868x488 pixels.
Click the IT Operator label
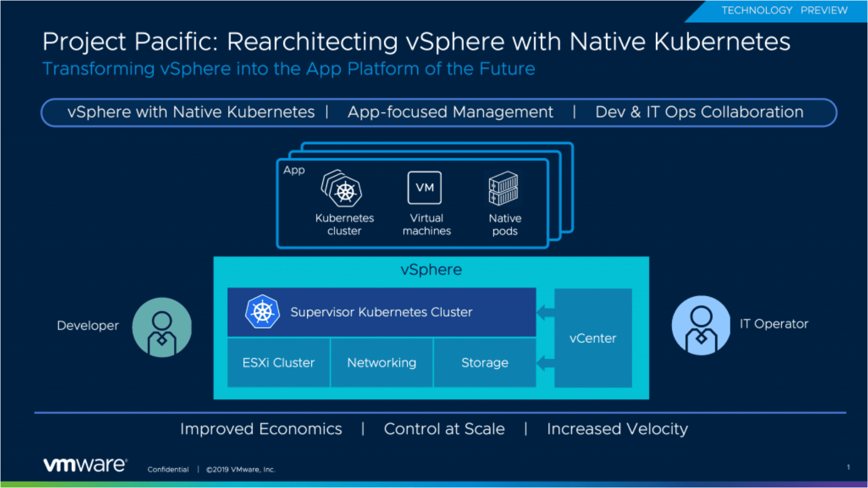[774, 324]
